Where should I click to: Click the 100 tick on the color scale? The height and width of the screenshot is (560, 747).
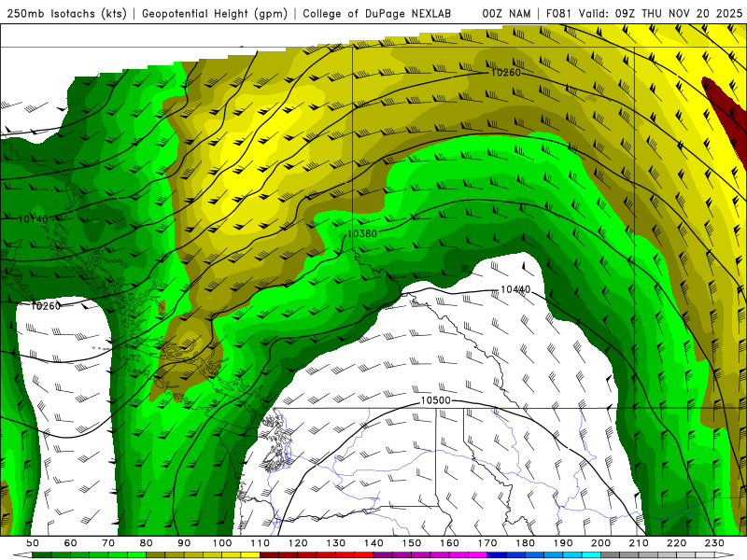click(x=222, y=543)
